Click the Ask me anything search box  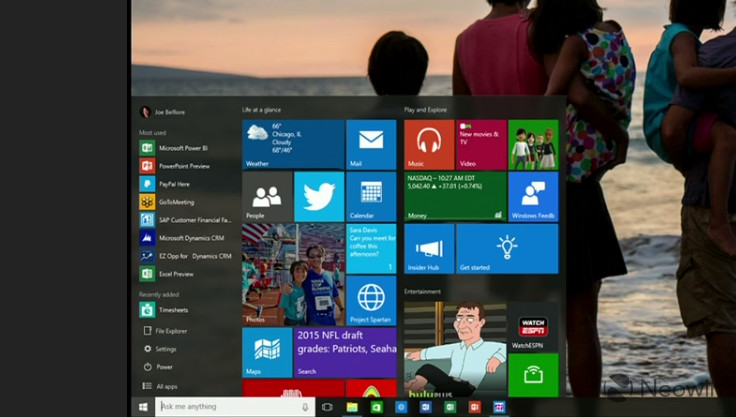pyautogui.click(x=235, y=407)
